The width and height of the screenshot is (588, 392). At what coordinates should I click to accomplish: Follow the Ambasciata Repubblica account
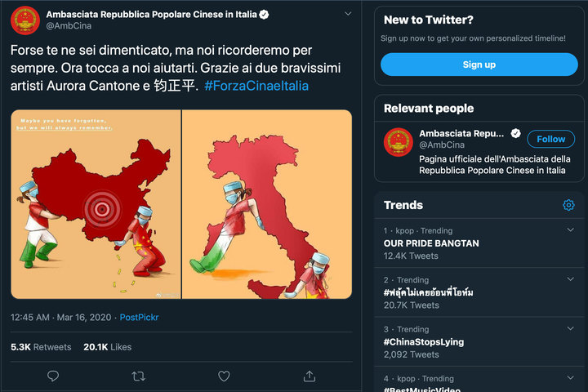coord(550,139)
